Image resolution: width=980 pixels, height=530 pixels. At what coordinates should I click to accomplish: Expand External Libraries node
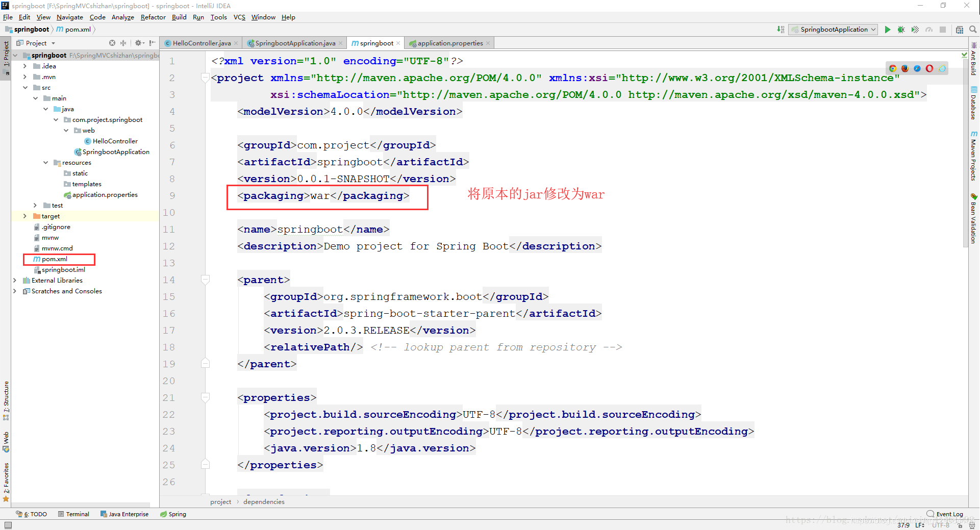[x=15, y=281]
